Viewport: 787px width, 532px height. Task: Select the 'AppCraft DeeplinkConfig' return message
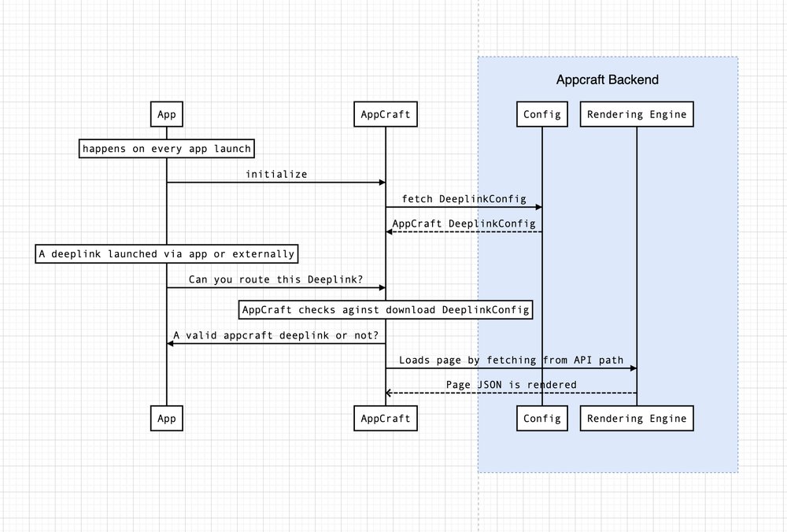464,224
